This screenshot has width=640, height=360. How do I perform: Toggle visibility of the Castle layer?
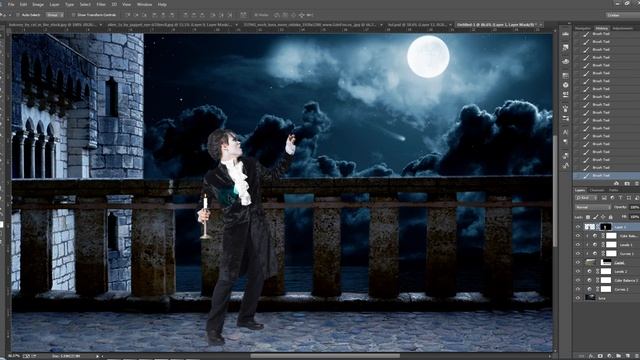click(x=578, y=262)
